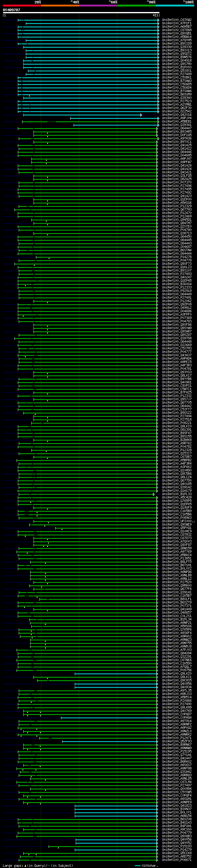Click cyan alignment bar in UniRef100_B3VN37 row
This screenshot has height=868, width=197.
116,809
